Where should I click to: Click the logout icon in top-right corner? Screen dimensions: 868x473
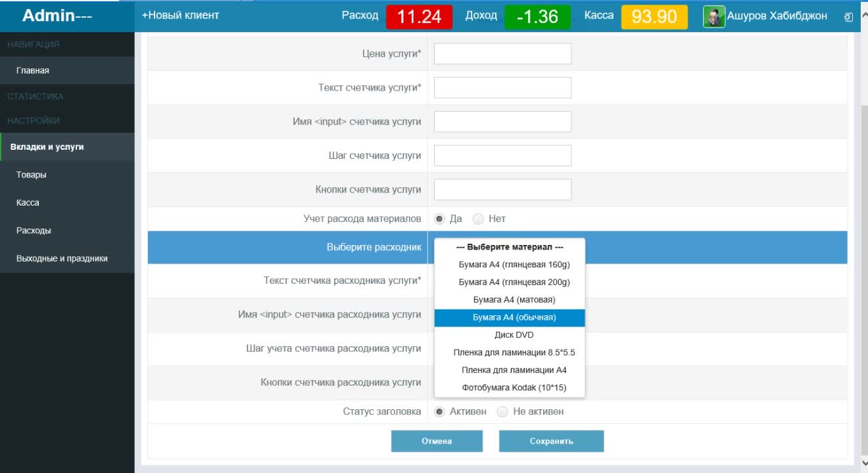848,17
